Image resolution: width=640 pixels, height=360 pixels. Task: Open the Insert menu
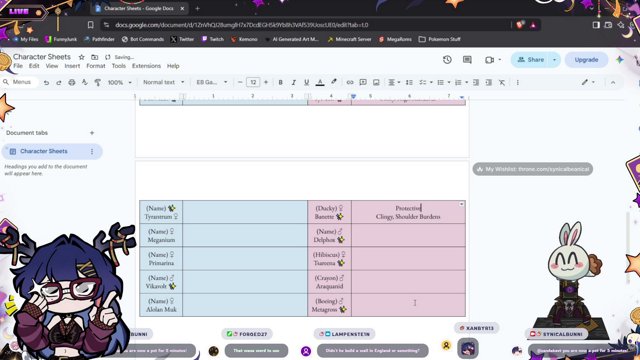[72, 66]
